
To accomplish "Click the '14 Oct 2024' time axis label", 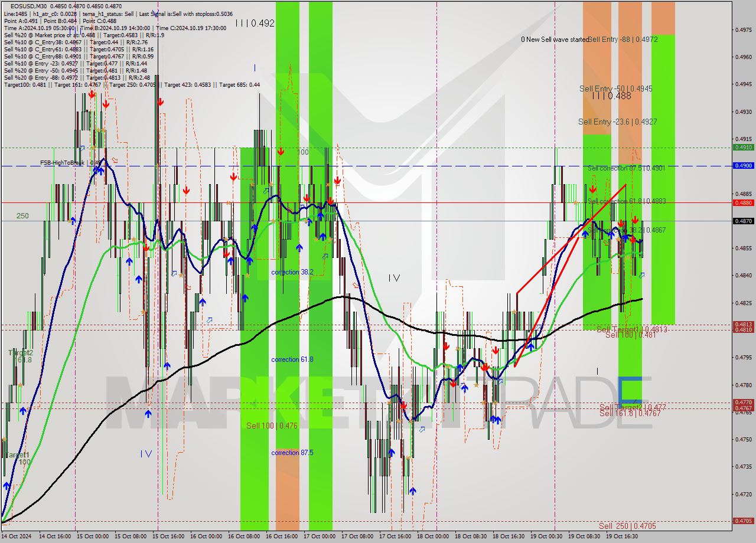I will pos(17,537).
